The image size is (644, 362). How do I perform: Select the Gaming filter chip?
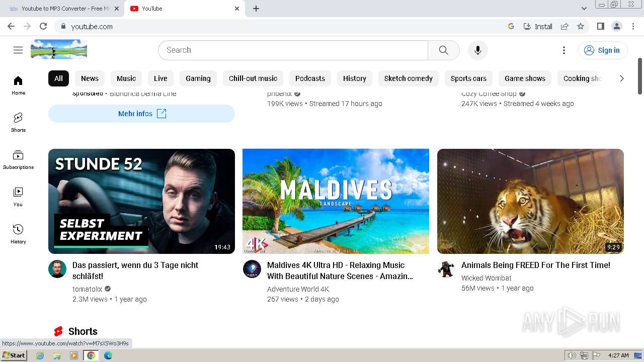pyautogui.click(x=198, y=78)
